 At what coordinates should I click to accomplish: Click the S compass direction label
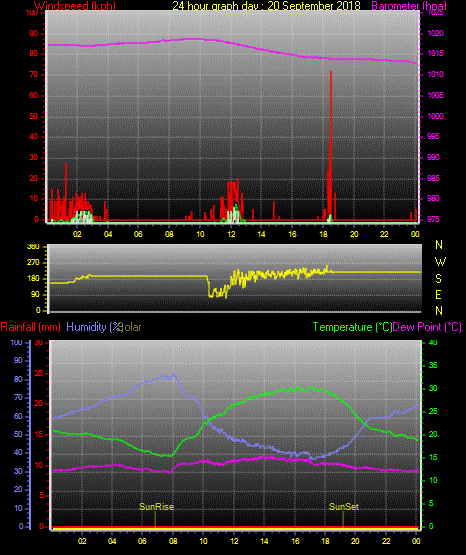(438, 279)
